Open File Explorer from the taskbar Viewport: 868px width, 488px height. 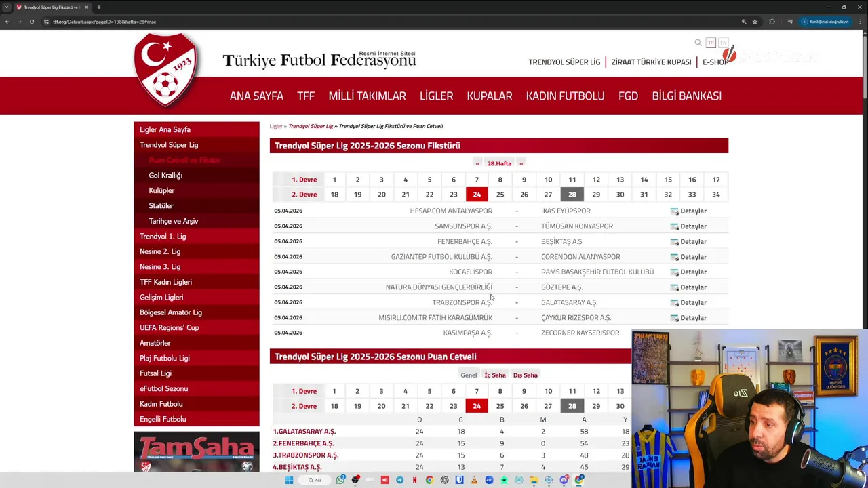click(x=534, y=480)
